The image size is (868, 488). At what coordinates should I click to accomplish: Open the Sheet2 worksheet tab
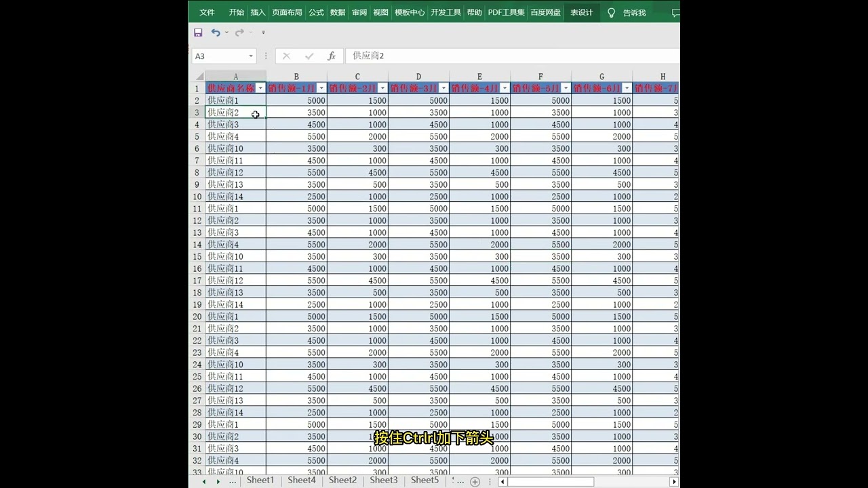click(x=342, y=480)
